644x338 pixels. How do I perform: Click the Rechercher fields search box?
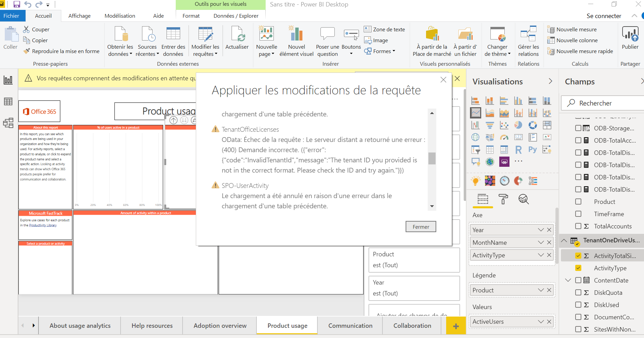[x=603, y=103]
